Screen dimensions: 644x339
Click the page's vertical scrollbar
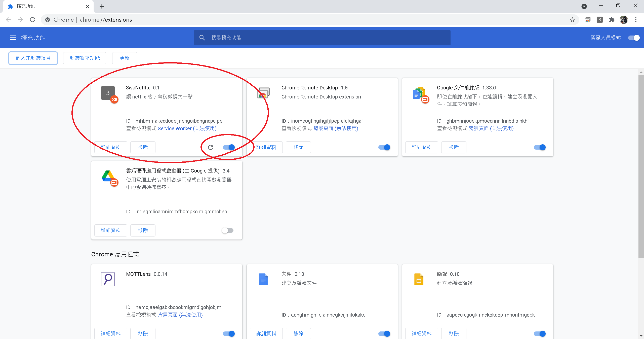(641, 166)
